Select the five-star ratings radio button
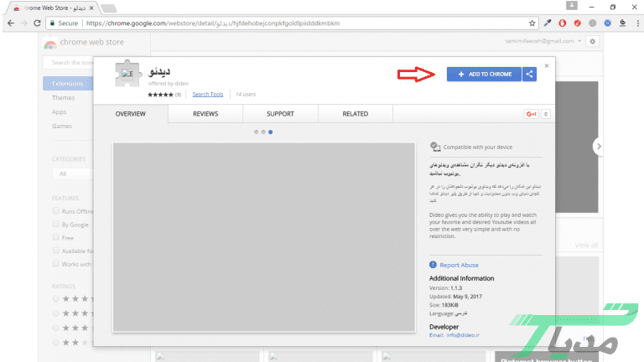Image resolution: width=644 pixels, height=362 pixels. [56, 299]
